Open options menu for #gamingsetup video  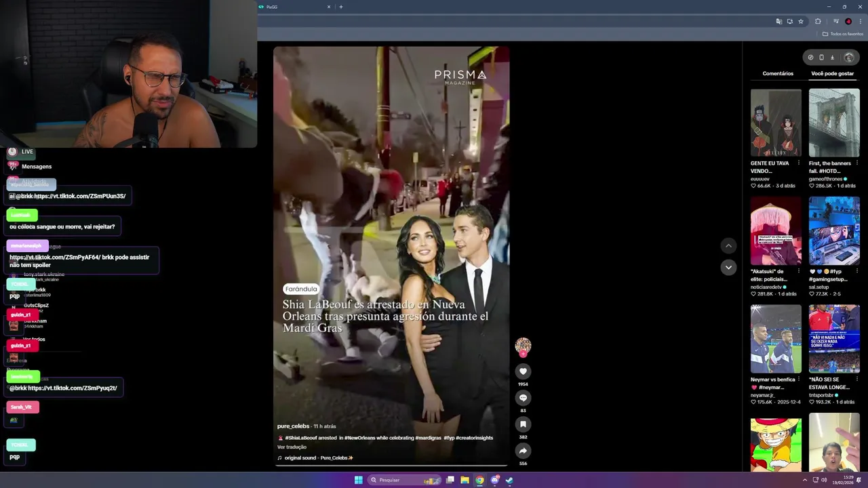coord(856,271)
